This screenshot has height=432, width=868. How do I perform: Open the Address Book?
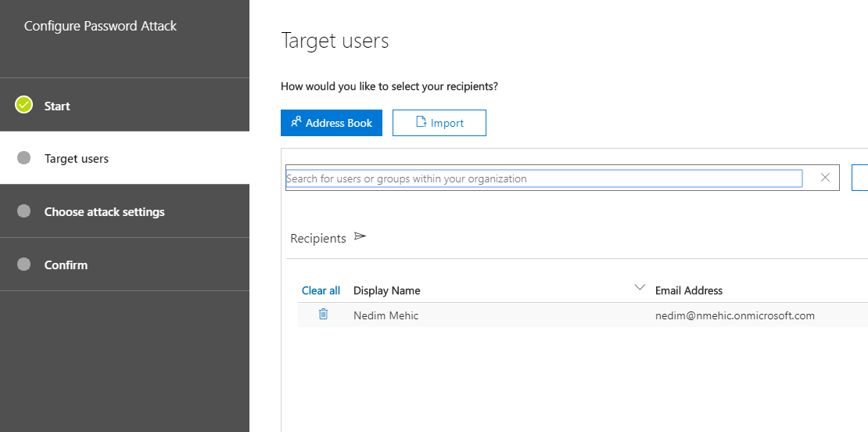331,123
